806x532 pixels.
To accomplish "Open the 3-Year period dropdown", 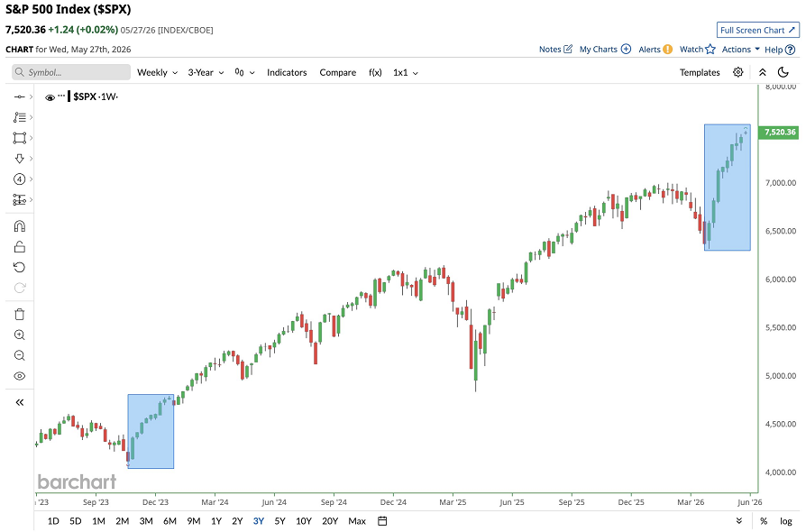I will click(206, 72).
